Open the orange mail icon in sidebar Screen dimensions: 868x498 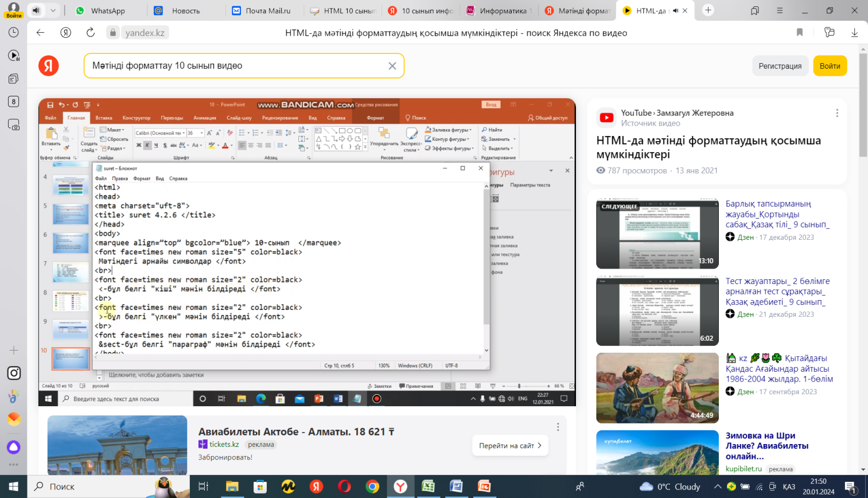tap(14, 419)
